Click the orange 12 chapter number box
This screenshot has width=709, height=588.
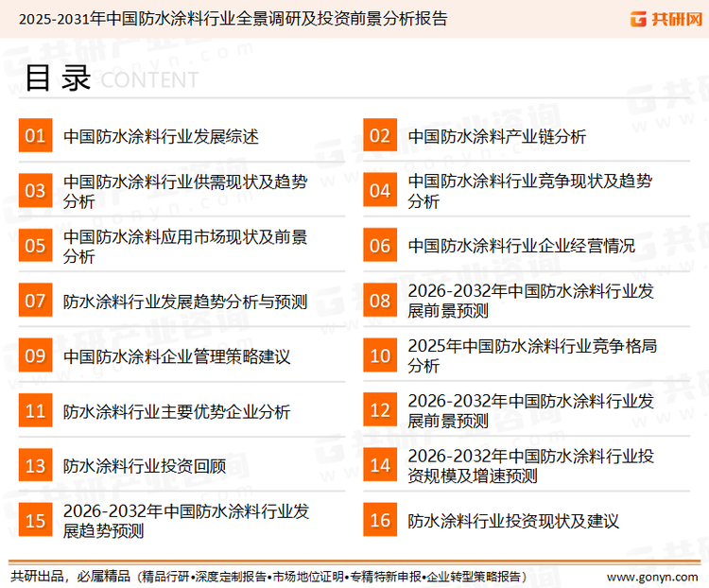tap(380, 410)
